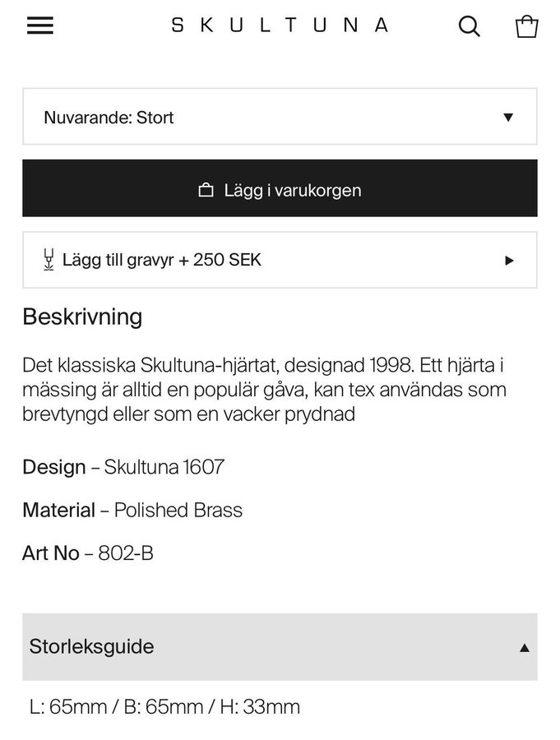This screenshot has width=560, height=740.
Task: Click the Design – Skultuna 1607 line
Action: [x=123, y=467]
